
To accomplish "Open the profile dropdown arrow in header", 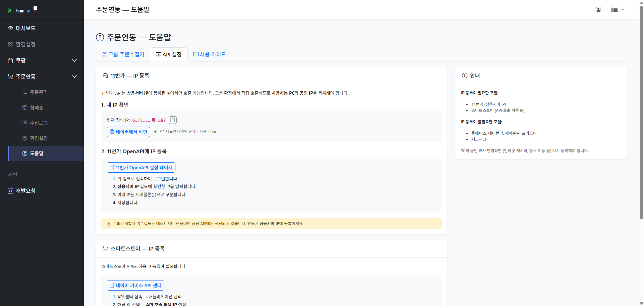I will pyautogui.click(x=623, y=9).
